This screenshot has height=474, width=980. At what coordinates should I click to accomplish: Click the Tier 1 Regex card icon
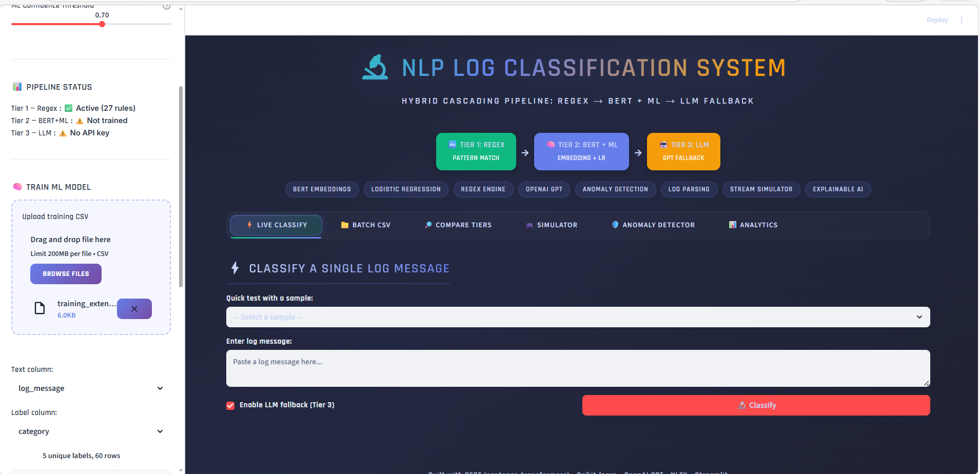click(453, 145)
